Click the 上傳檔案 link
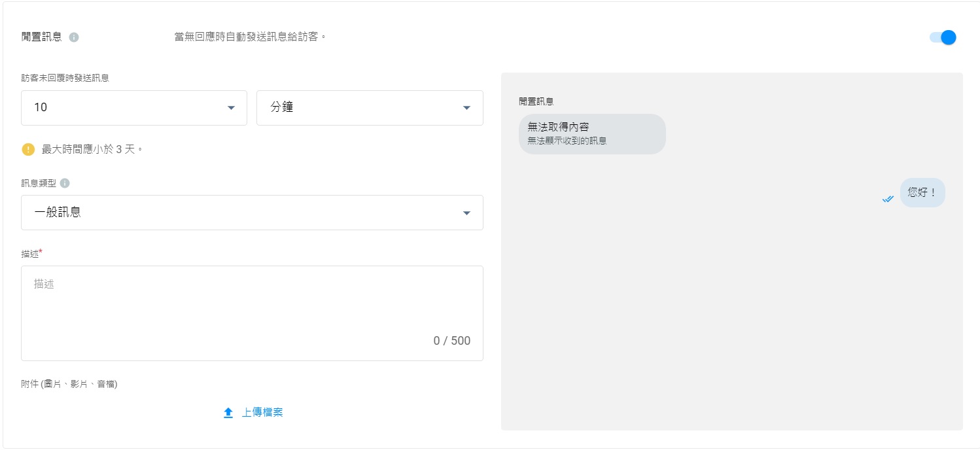 pos(262,413)
